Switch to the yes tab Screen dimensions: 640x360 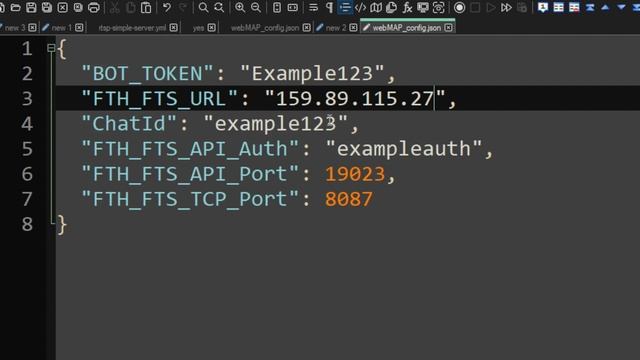tap(198, 28)
